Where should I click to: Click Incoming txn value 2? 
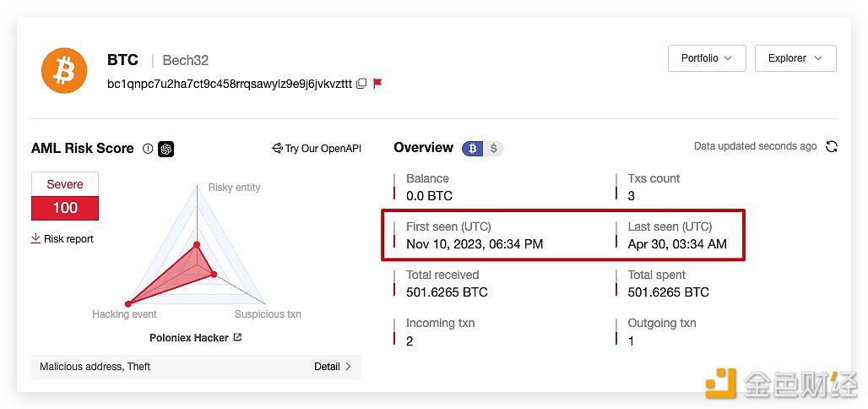pos(410,341)
